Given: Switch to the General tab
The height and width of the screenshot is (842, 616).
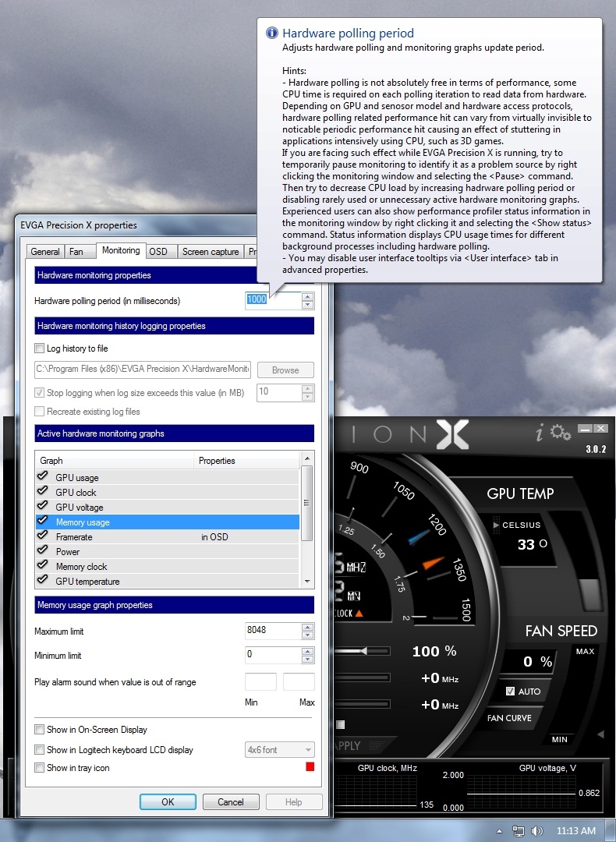Looking at the screenshot, I should pos(45,251).
